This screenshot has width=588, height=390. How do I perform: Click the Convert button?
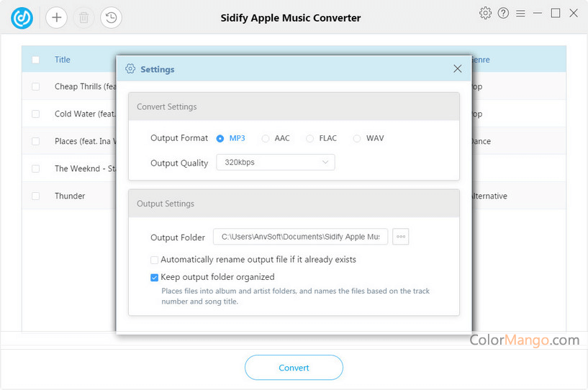[294, 368]
